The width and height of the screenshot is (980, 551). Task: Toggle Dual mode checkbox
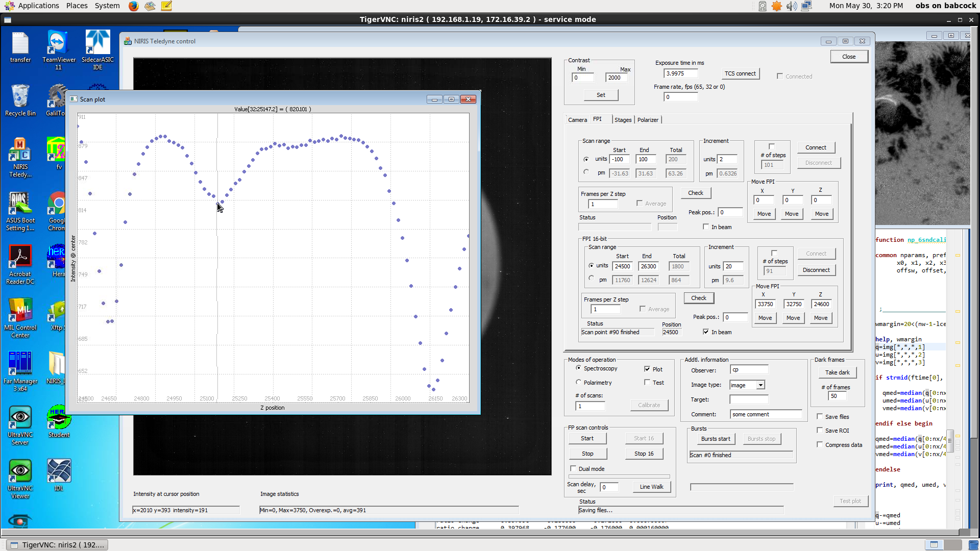573,468
